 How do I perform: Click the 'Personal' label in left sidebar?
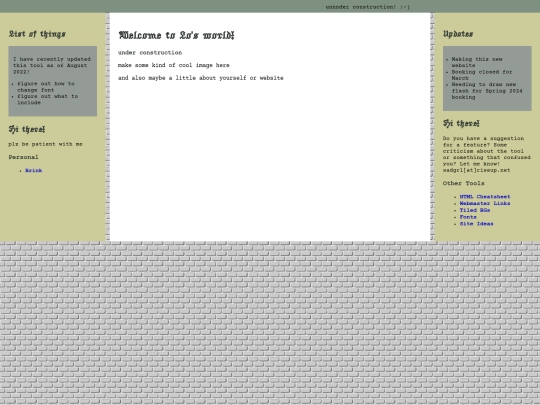coord(23,157)
